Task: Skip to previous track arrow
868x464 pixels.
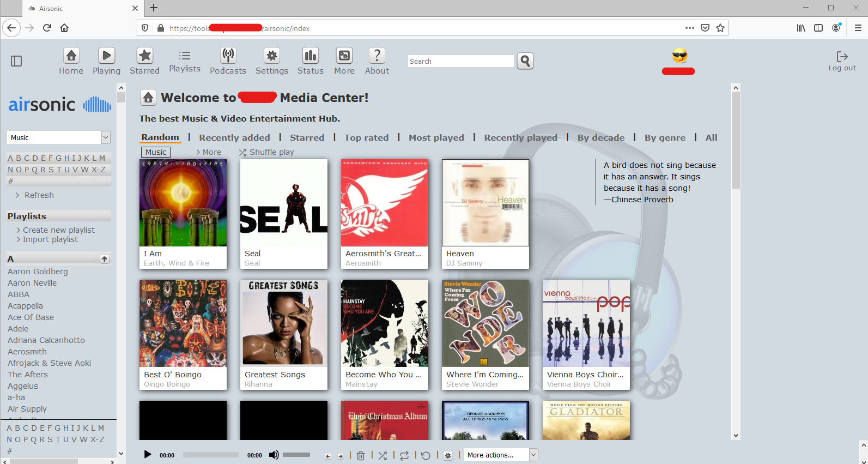Action: point(328,456)
